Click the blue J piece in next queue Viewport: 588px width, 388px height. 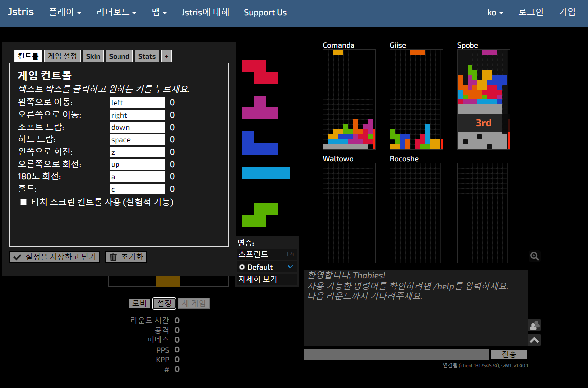click(x=260, y=143)
